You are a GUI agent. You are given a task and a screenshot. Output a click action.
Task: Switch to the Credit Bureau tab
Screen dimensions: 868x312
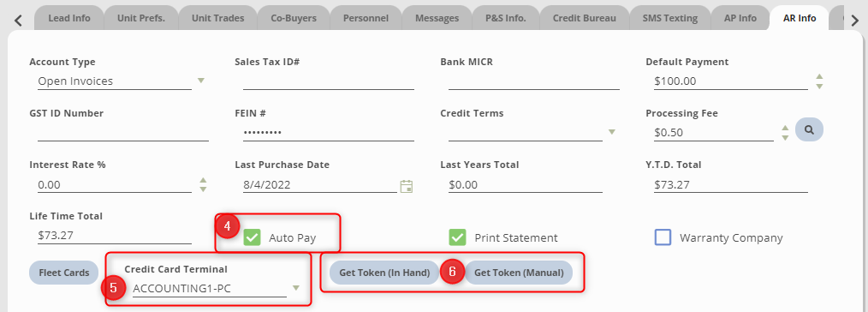tap(584, 18)
